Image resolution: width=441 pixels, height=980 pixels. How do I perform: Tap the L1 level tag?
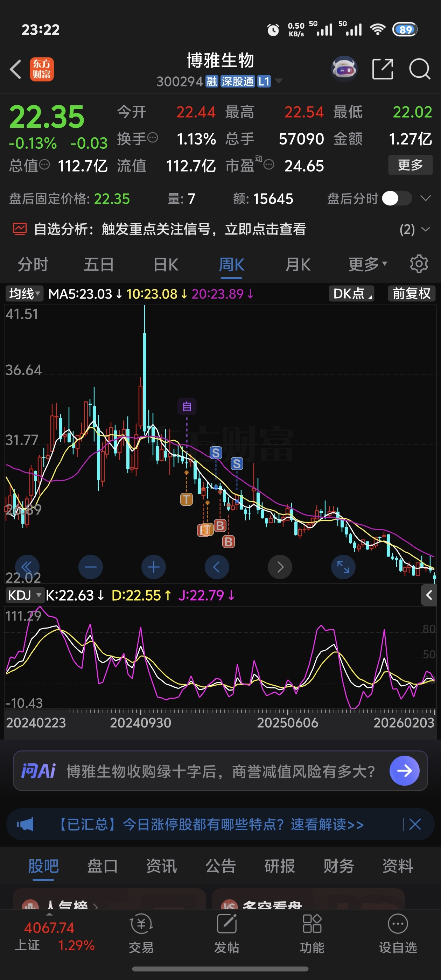coord(264,81)
